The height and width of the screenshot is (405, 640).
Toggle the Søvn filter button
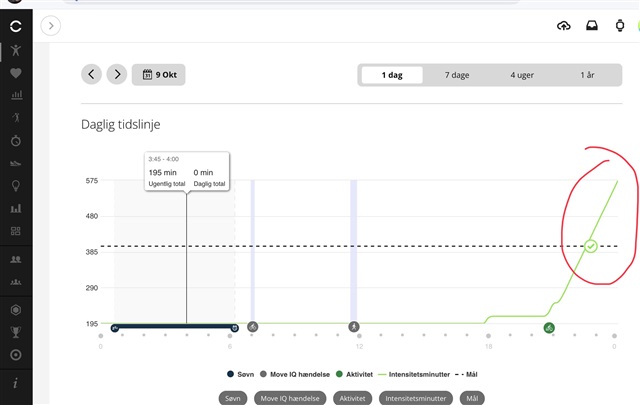234,398
